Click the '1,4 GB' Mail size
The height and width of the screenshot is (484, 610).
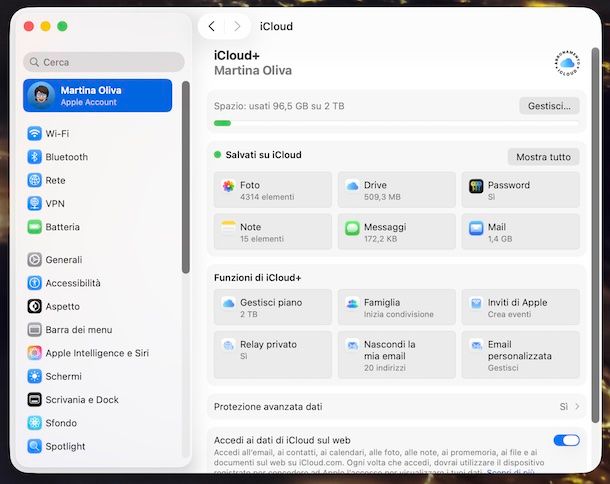(500, 239)
